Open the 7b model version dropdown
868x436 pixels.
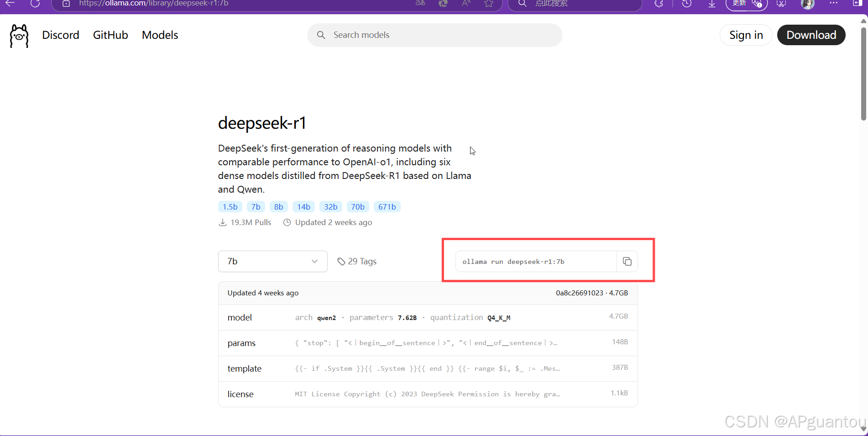(273, 261)
